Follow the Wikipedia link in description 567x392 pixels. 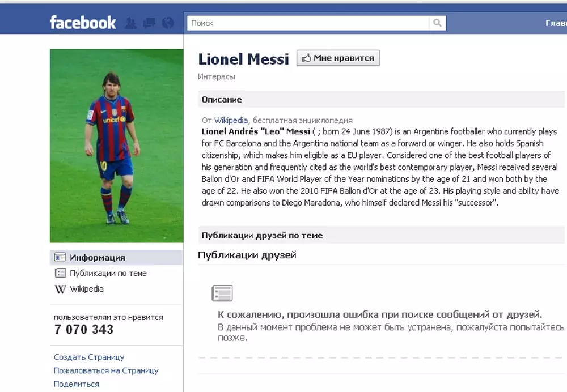[231, 120]
